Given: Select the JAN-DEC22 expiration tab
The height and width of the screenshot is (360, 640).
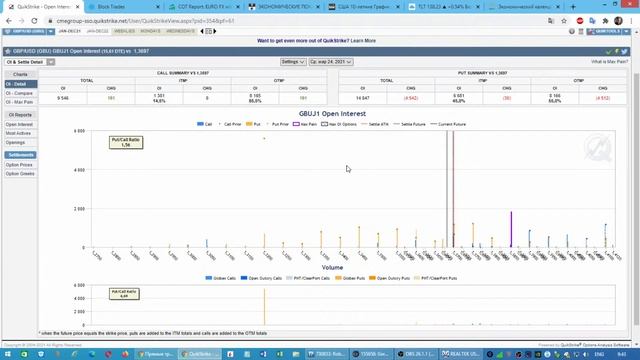Looking at the screenshot, I should pyautogui.click(x=97, y=31).
